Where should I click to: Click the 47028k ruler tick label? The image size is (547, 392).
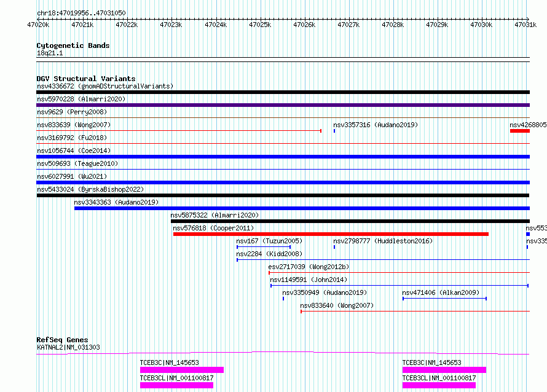click(x=393, y=25)
